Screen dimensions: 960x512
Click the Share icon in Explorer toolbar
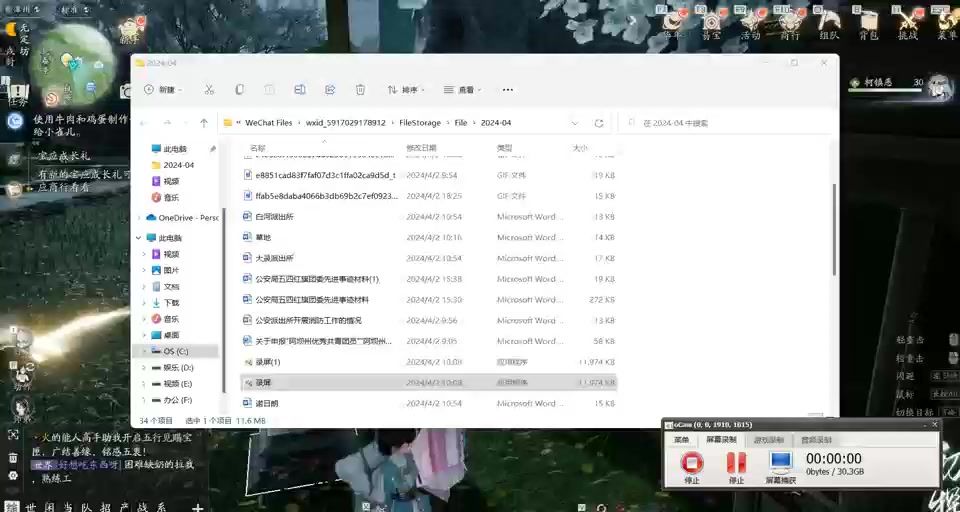tap(330, 90)
